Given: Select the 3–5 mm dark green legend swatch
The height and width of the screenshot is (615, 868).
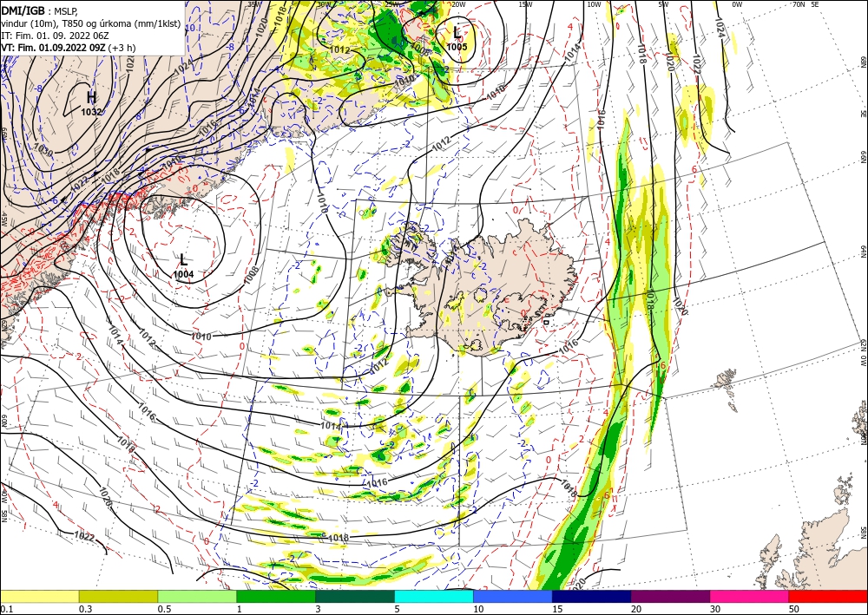Looking at the screenshot, I should pos(355,596).
